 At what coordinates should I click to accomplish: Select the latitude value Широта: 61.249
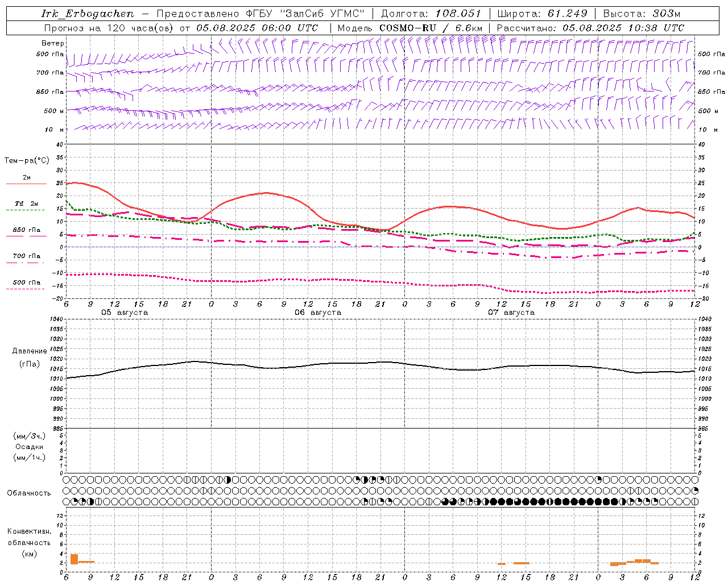tap(542, 14)
